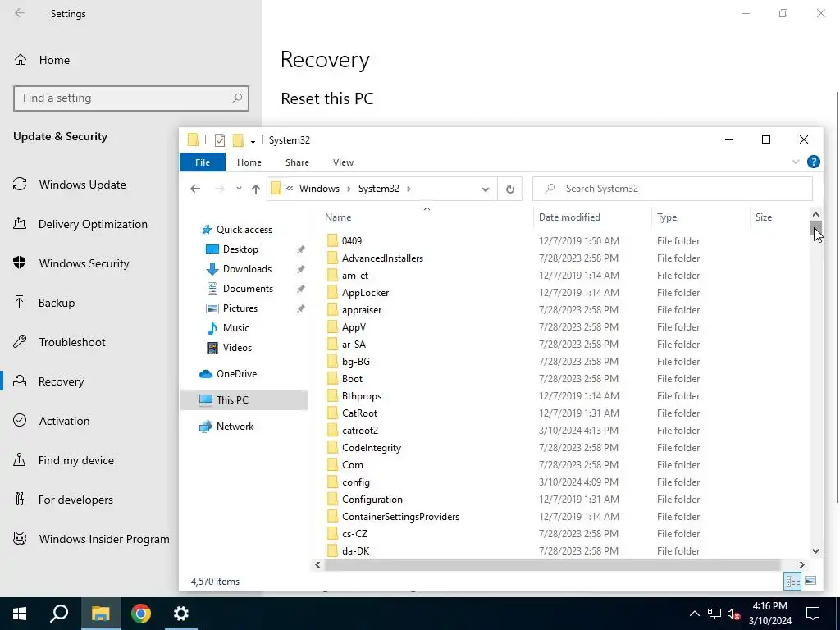
Task: Show hidden system tray icons
Action: tap(694, 614)
